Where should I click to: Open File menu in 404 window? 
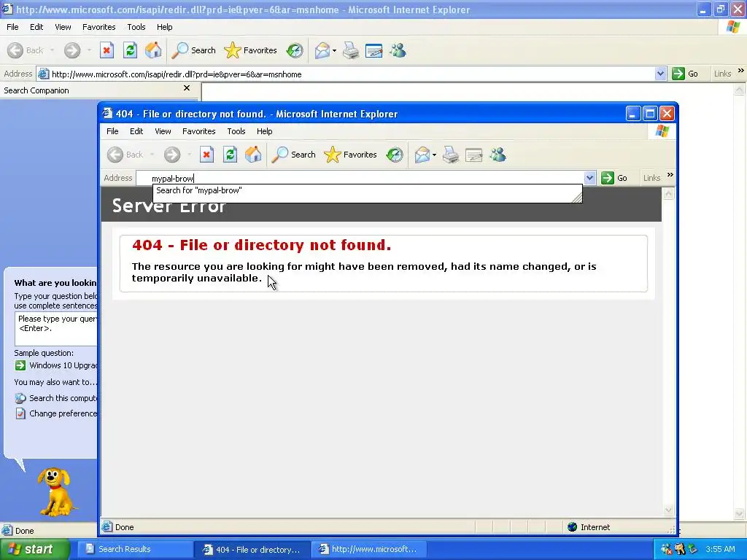point(112,131)
